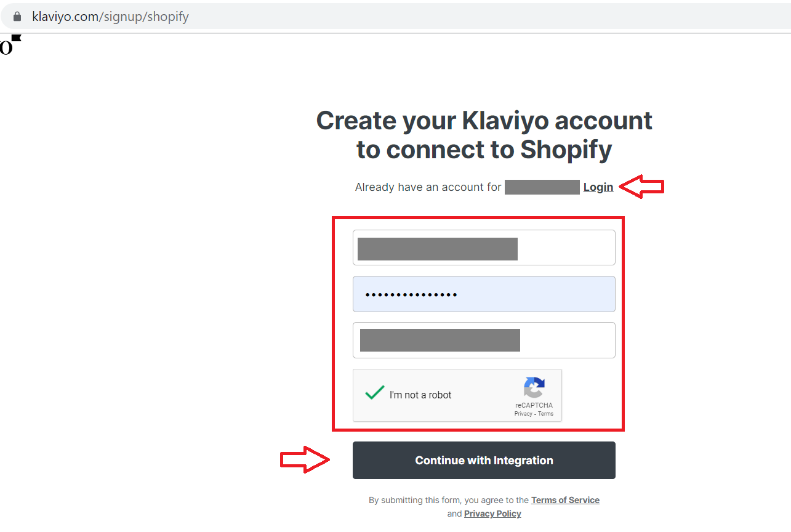Click the red arrow pointing at Login
Viewport: 791px width, 532px height.
click(641, 187)
